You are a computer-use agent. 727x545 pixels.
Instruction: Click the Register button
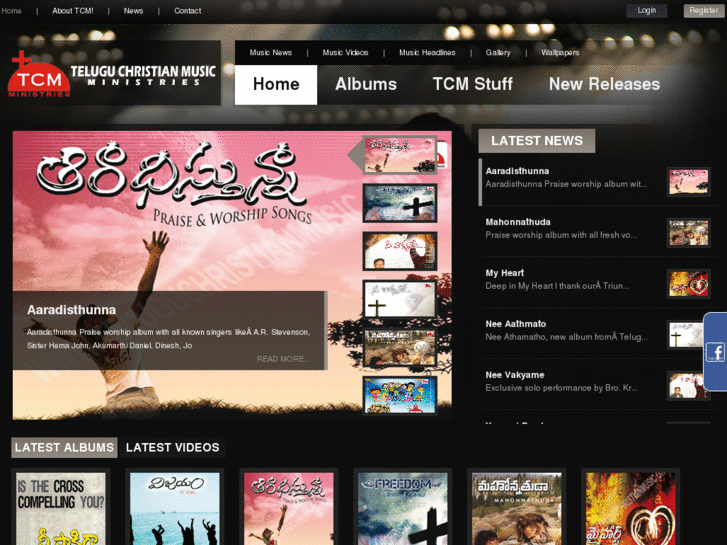(x=703, y=11)
